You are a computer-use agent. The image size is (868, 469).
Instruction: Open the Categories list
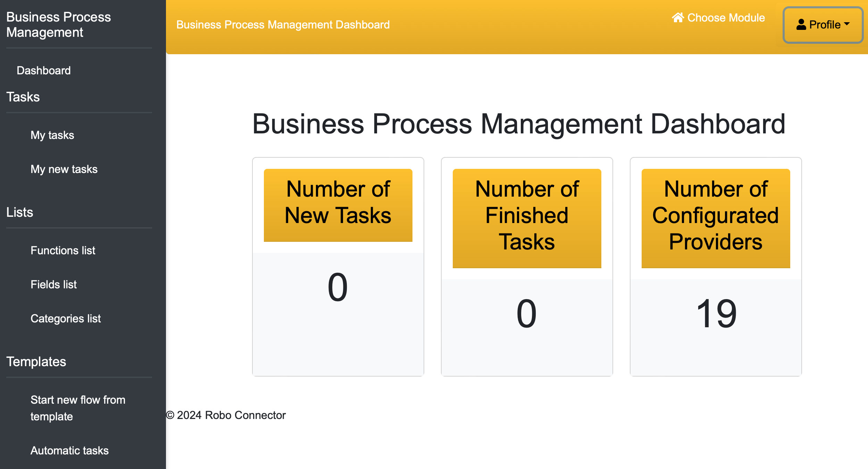click(66, 319)
